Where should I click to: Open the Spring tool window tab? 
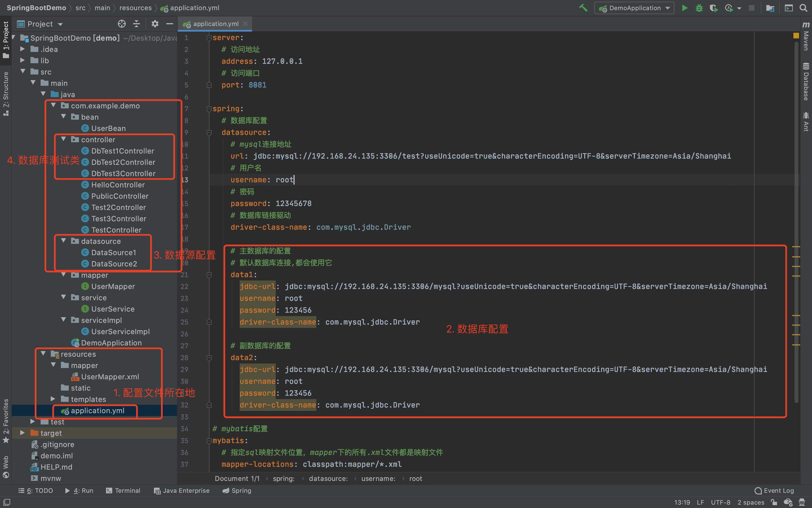point(237,491)
